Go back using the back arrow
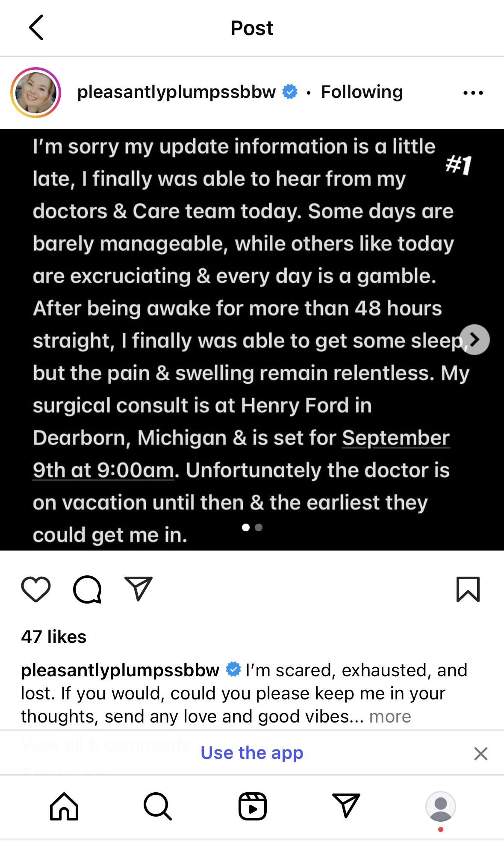 [x=36, y=28]
